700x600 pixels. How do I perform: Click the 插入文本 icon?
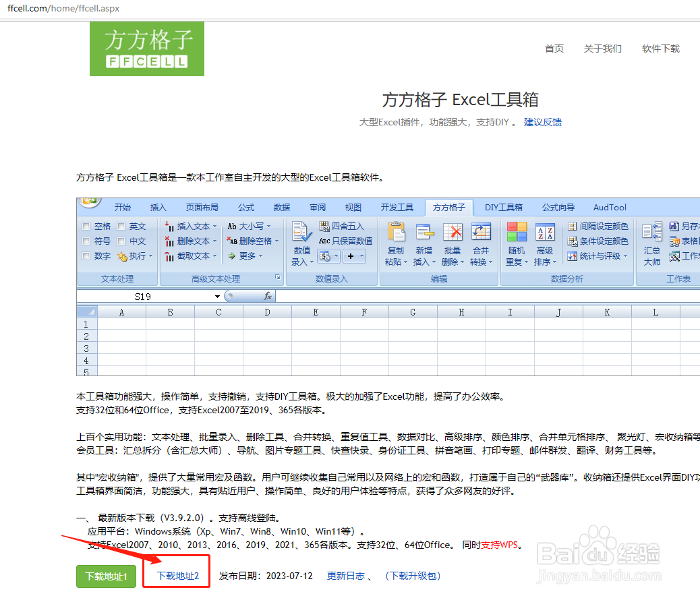coord(169,227)
